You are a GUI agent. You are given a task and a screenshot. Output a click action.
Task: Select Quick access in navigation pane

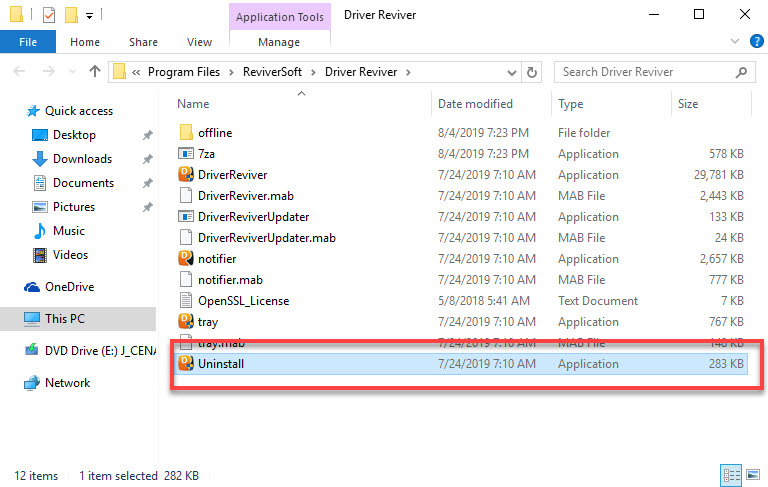79,111
